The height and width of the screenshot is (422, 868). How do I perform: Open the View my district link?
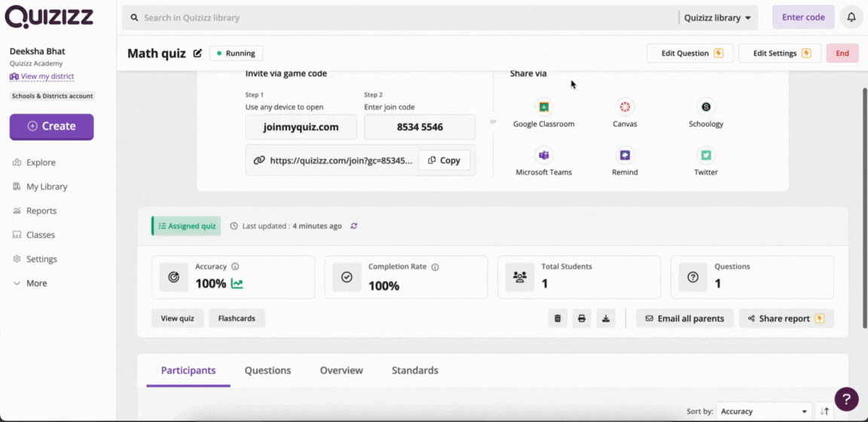tap(42, 76)
